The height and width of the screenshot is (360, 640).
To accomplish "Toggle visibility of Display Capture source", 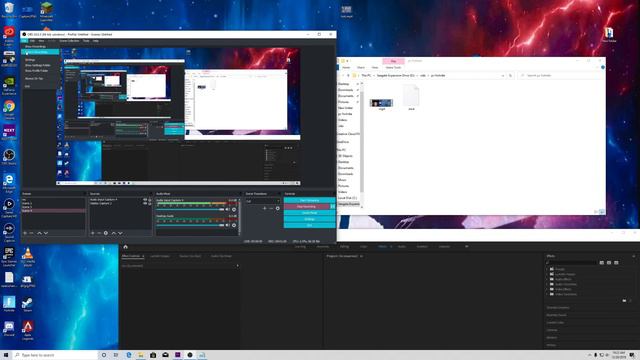I will (x=144, y=204).
